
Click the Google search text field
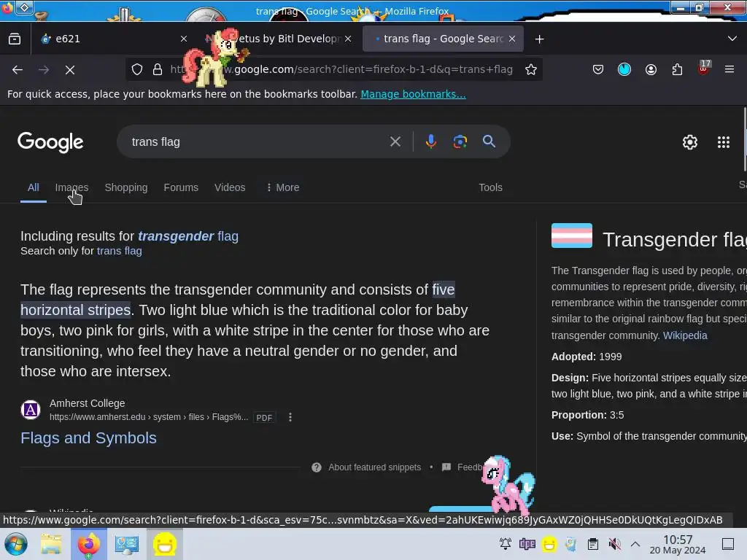click(258, 141)
